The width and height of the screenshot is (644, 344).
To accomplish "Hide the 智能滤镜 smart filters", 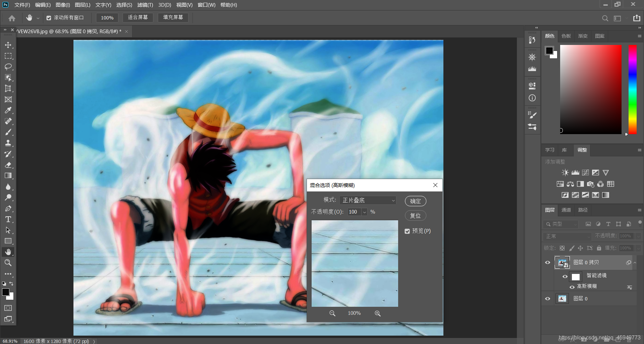I will point(565,277).
